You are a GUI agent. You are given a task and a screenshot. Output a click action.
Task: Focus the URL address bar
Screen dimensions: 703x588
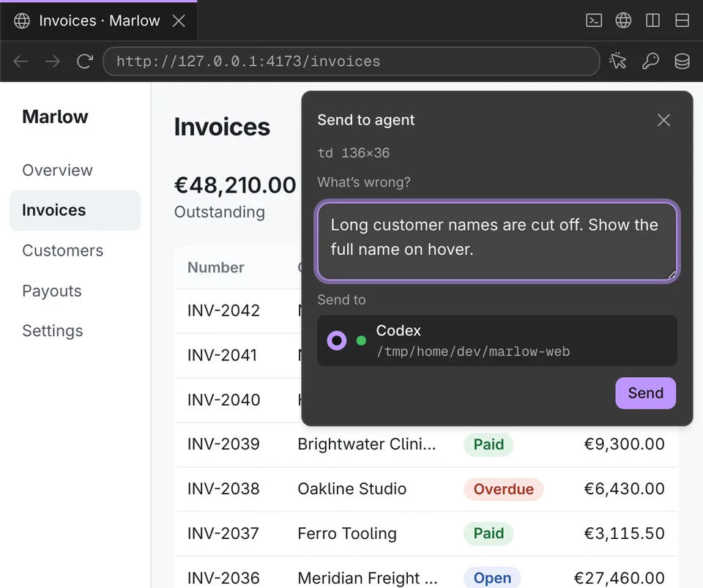tap(351, 62)
